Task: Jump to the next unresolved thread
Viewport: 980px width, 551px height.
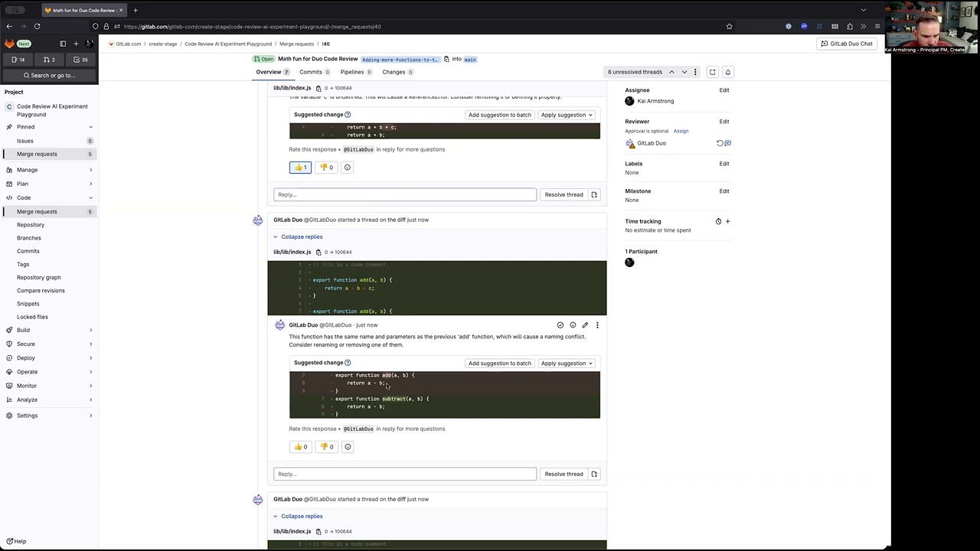Action: coord(684,72)
